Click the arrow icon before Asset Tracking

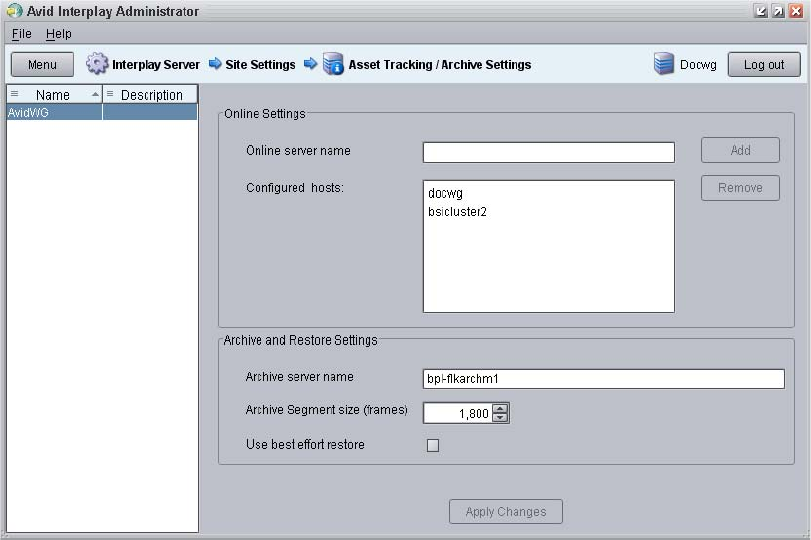tap(310, 64)
